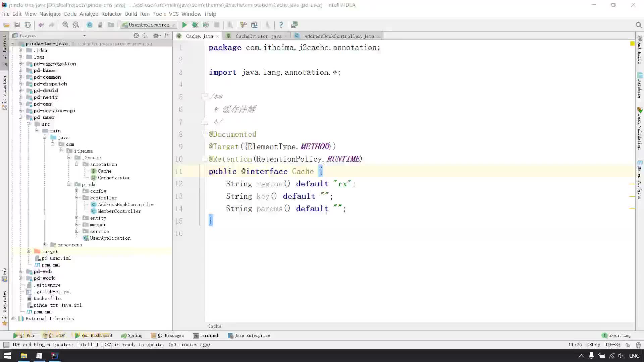Click the Back navigation arrow
644x362 pixels.
[41, 25]
